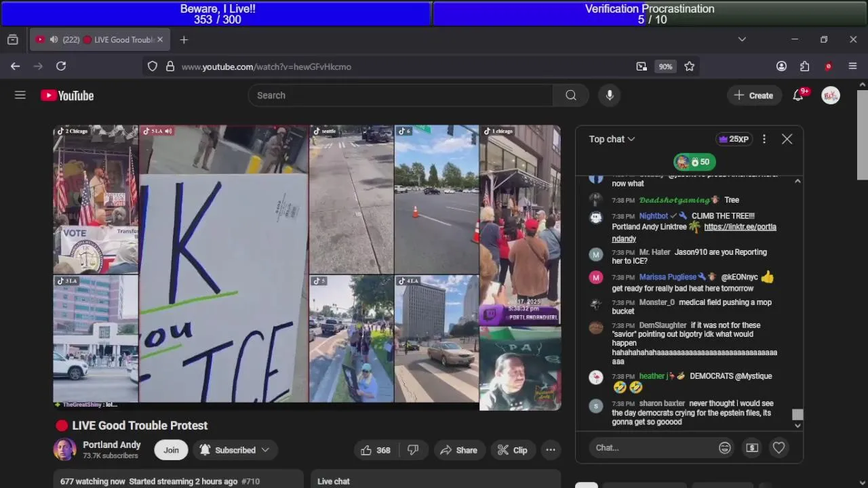Click the 25XP crown badge
This screenshot has width=868, height=488.
tap(734, 139)
